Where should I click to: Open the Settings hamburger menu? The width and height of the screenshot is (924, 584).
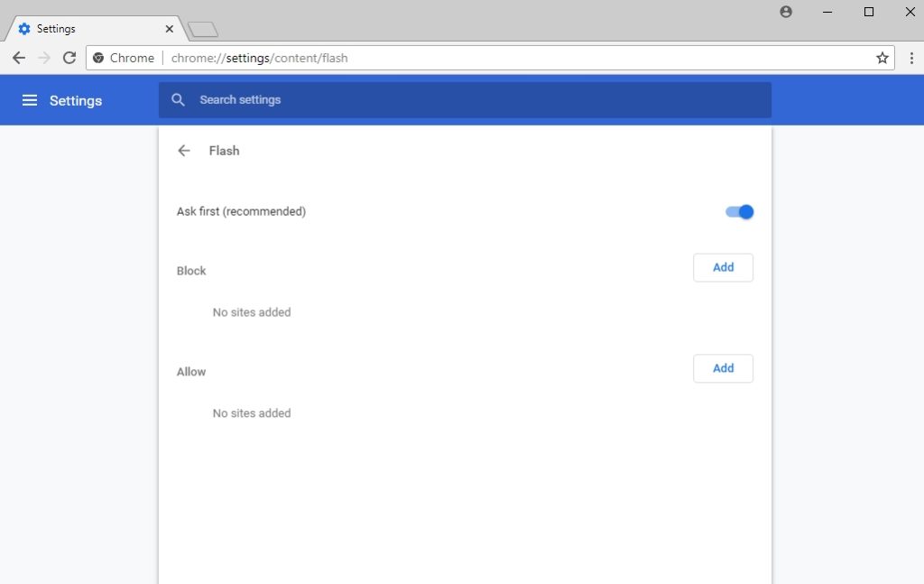[30, 100]
